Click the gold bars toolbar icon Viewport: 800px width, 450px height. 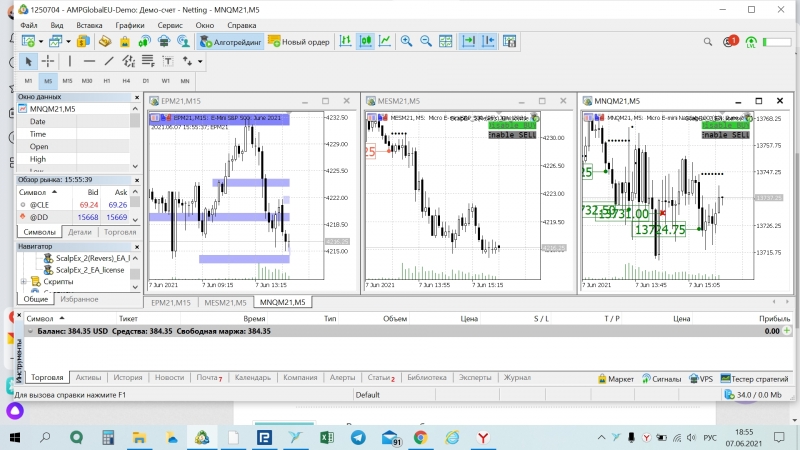105,42
